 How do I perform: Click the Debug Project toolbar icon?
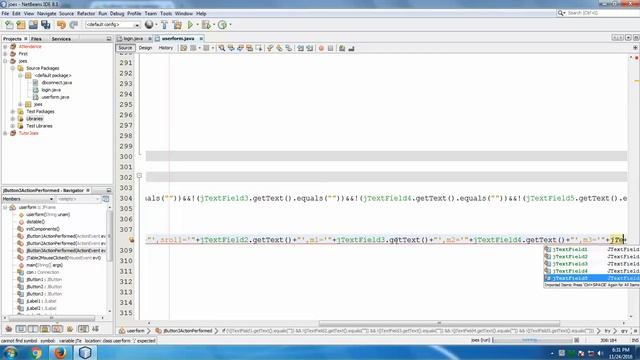point(206,25)
